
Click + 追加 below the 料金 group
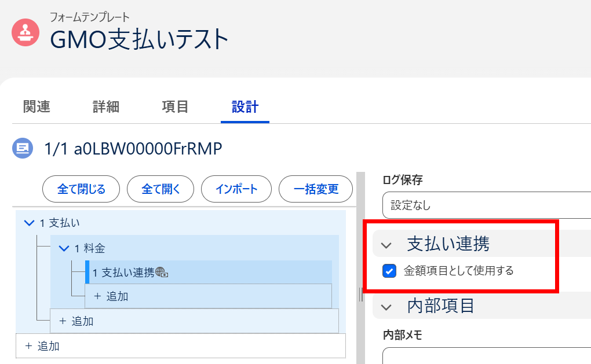coord(195,321)
